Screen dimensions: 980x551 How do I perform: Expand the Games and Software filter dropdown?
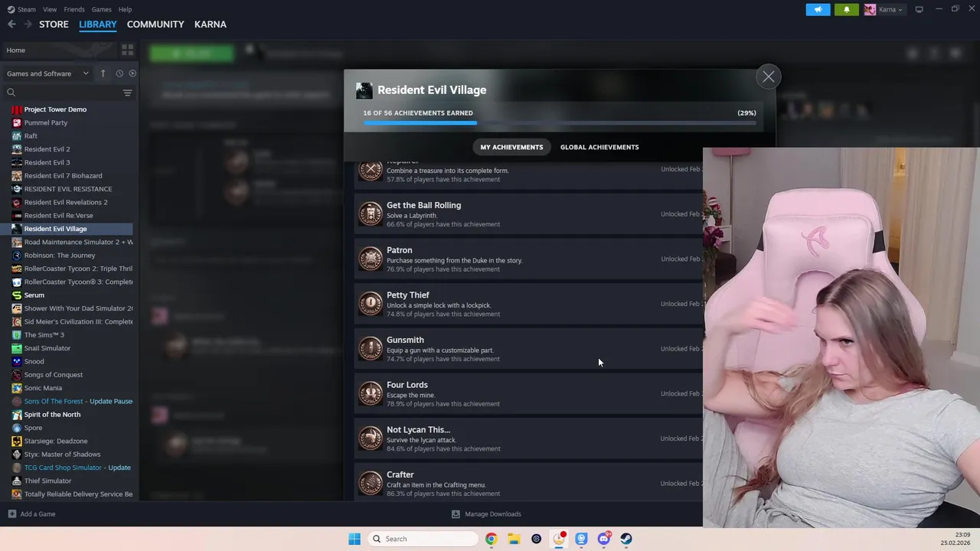47,73
